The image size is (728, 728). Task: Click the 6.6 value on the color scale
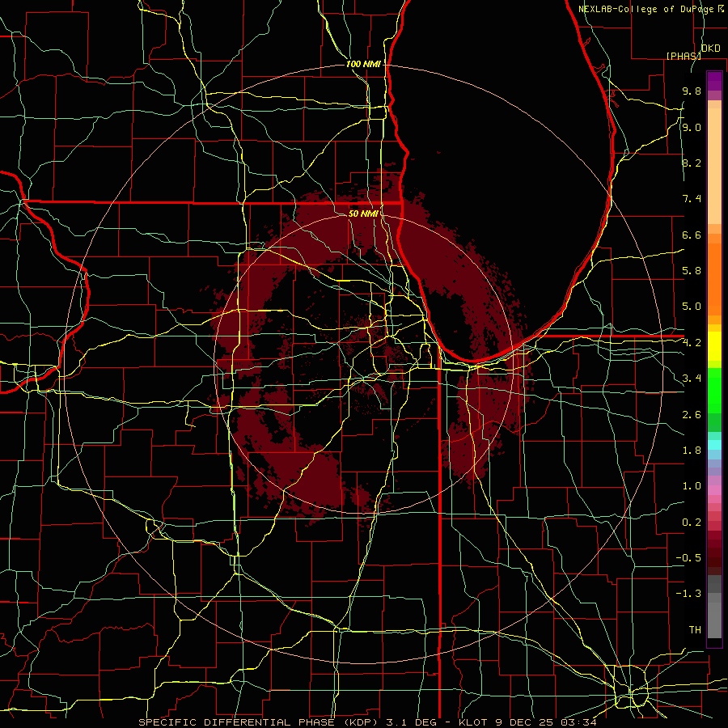tap(692, 235)
